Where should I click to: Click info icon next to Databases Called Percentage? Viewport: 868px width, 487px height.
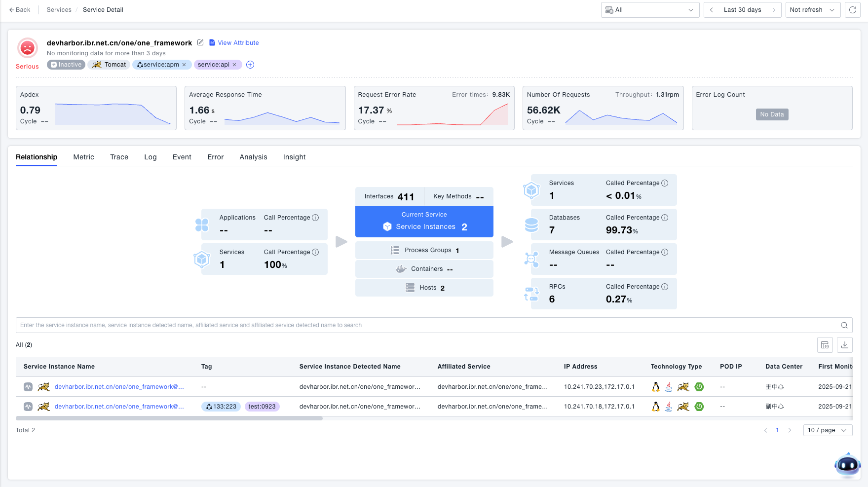(x=665, y=218)
